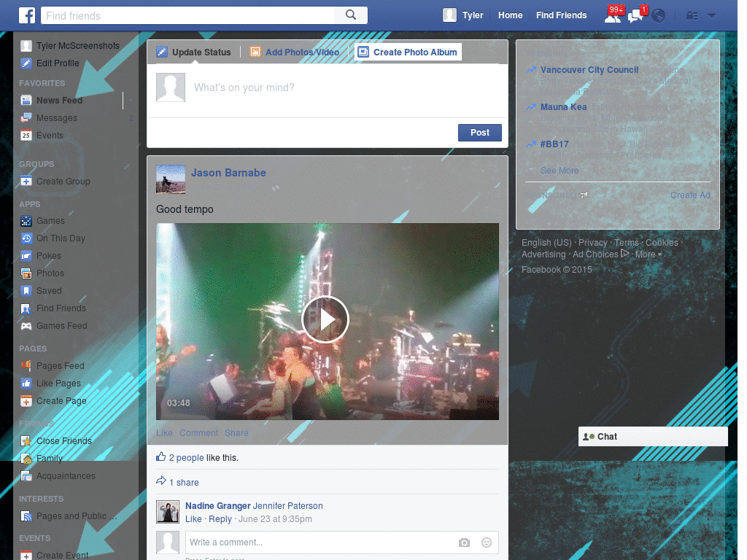Expand trending with See More
Screen dimensions: 747x560
(560, 171)
